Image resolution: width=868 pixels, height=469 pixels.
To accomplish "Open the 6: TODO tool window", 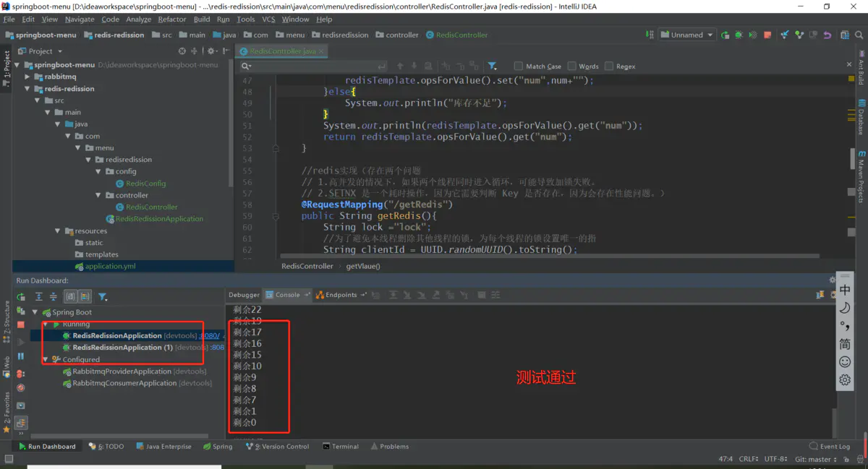I will [106, 447].
